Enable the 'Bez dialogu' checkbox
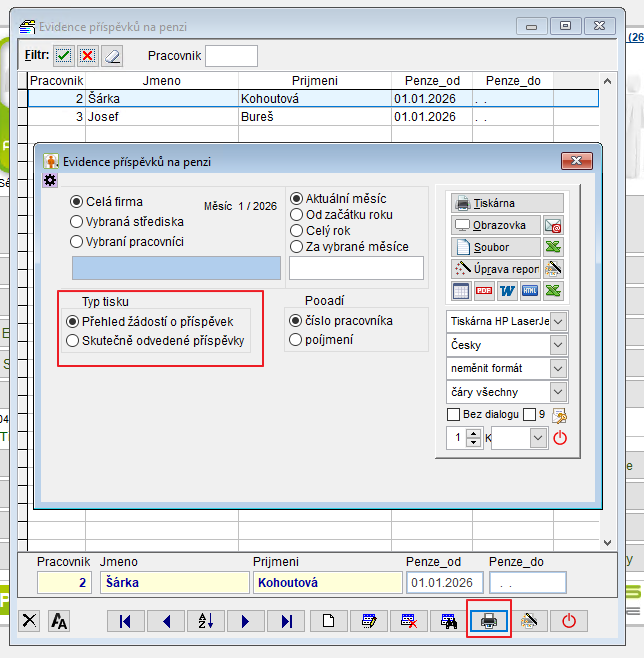 (x=453, y=414)
